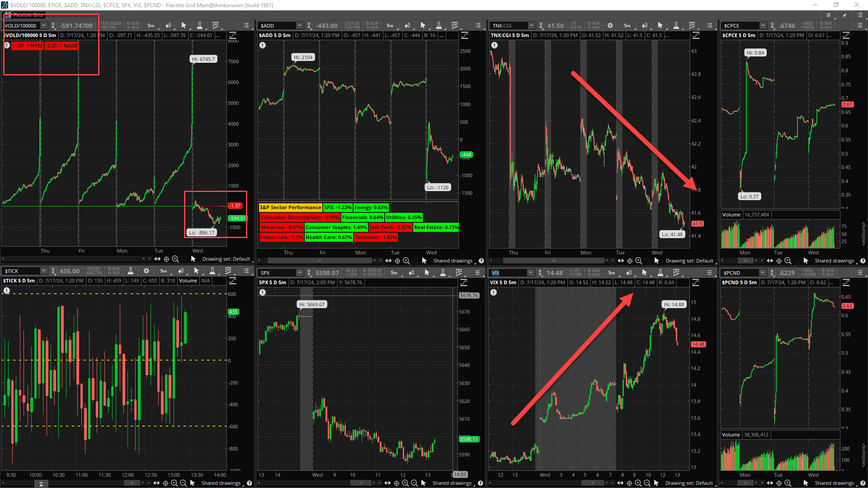Click the Volume label in $TICK header
Image resolution: width=868 pixels, height=488 pixels.
point(188,281)
